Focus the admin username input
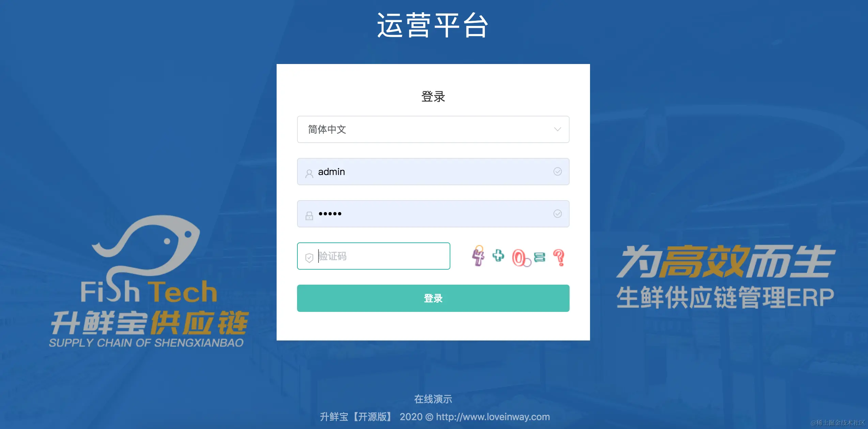 433,172
